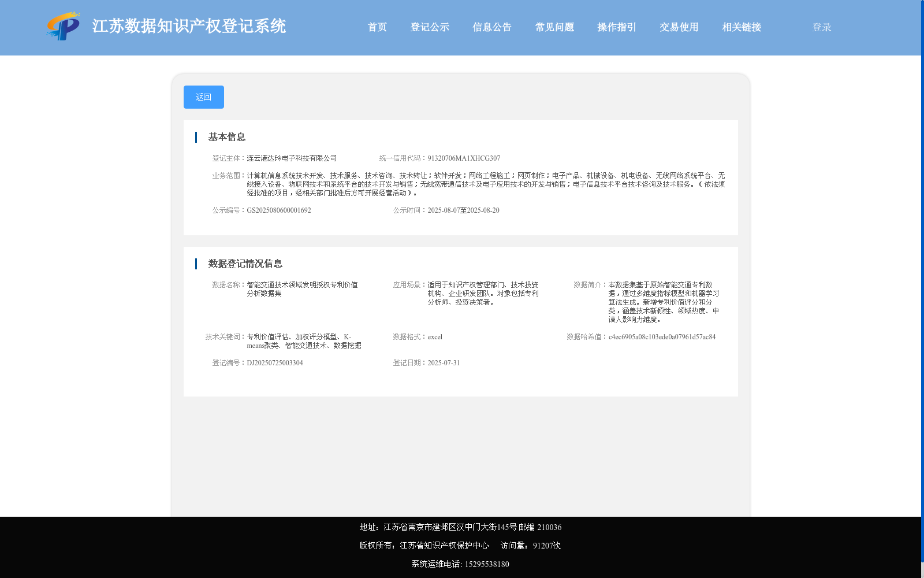Open the 相关链接 menu item
Screen dimensions: 924x578
click(x=741, y=27)
